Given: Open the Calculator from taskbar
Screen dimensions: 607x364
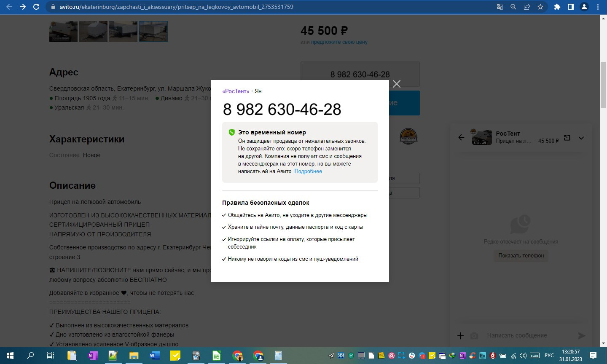Looking at the screenshot, I should tap(278, 356).
